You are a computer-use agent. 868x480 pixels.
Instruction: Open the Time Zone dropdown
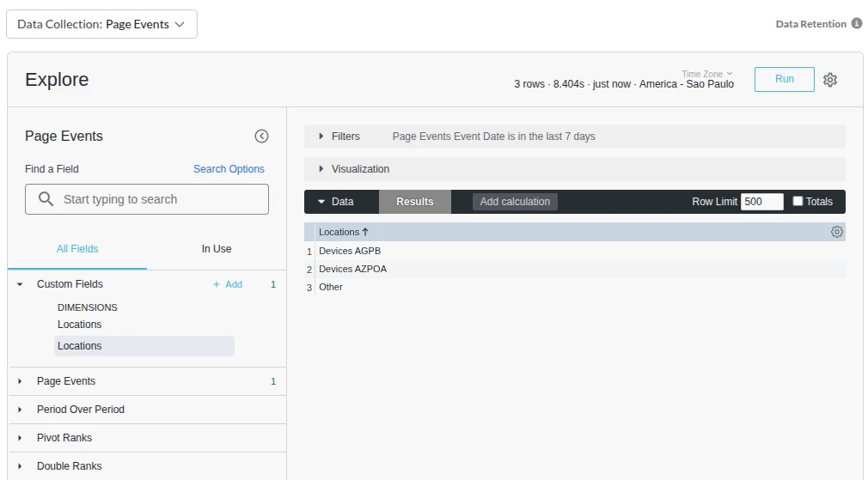pos(707,74)
